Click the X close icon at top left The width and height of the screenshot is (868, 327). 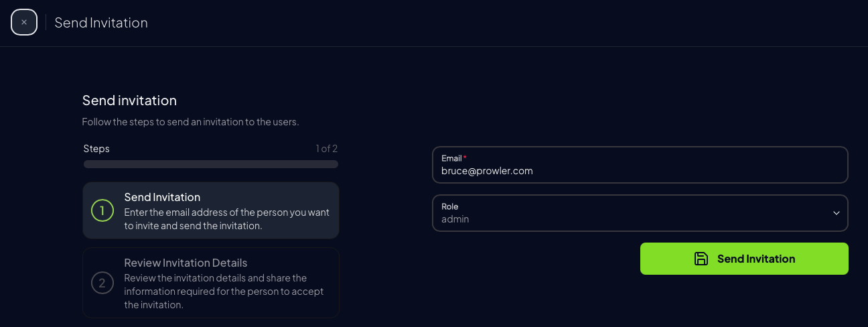24,22
